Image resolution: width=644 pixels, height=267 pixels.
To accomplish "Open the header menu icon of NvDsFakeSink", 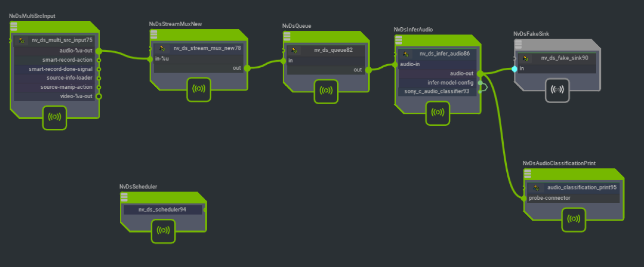I will [518, 45].
